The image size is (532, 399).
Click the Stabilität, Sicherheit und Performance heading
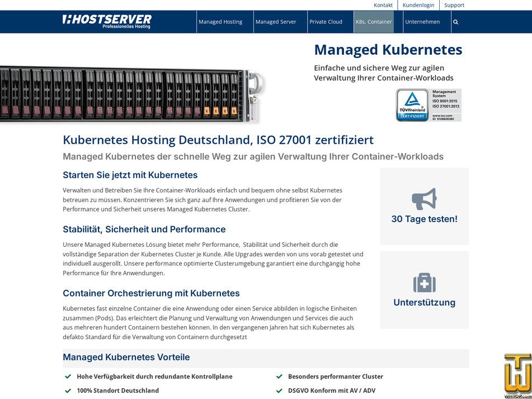pyautogui.click(x=144, y=229)
